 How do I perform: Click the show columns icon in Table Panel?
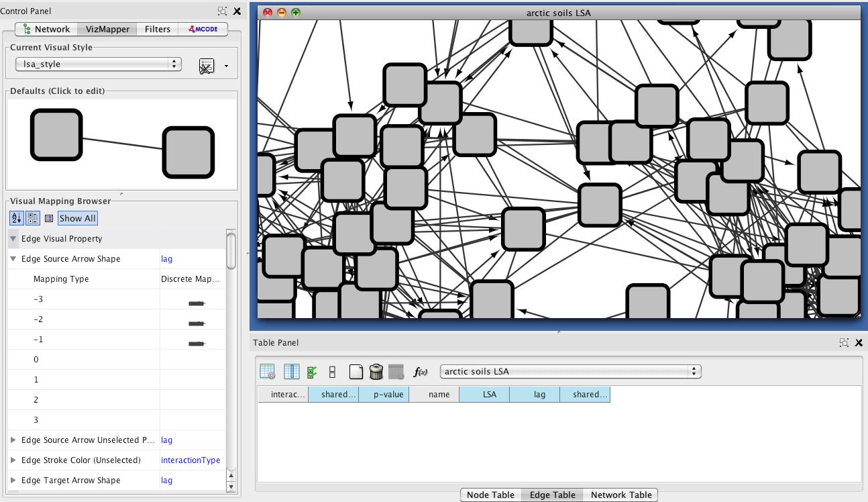click(x=292, y=372)
